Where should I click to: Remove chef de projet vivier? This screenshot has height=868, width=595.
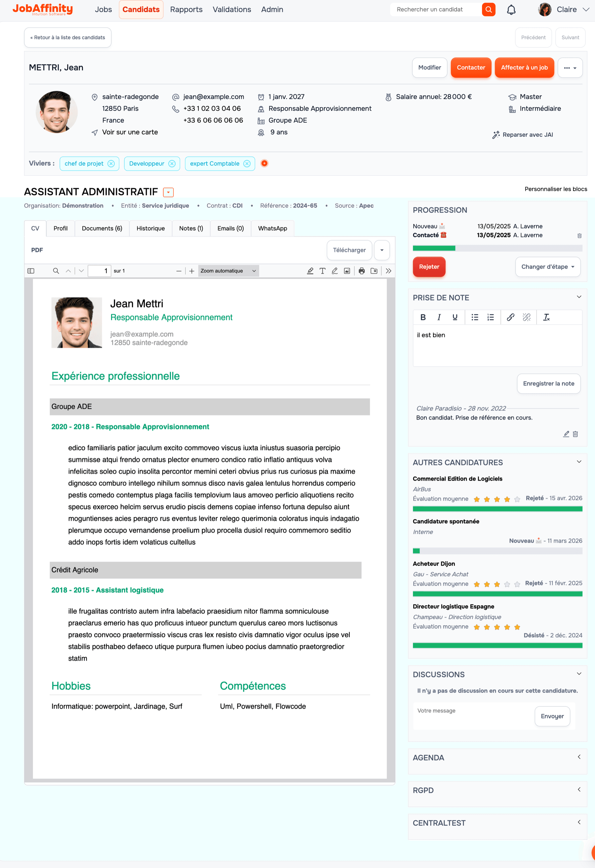pyautogui.click(x=111, y=164)
